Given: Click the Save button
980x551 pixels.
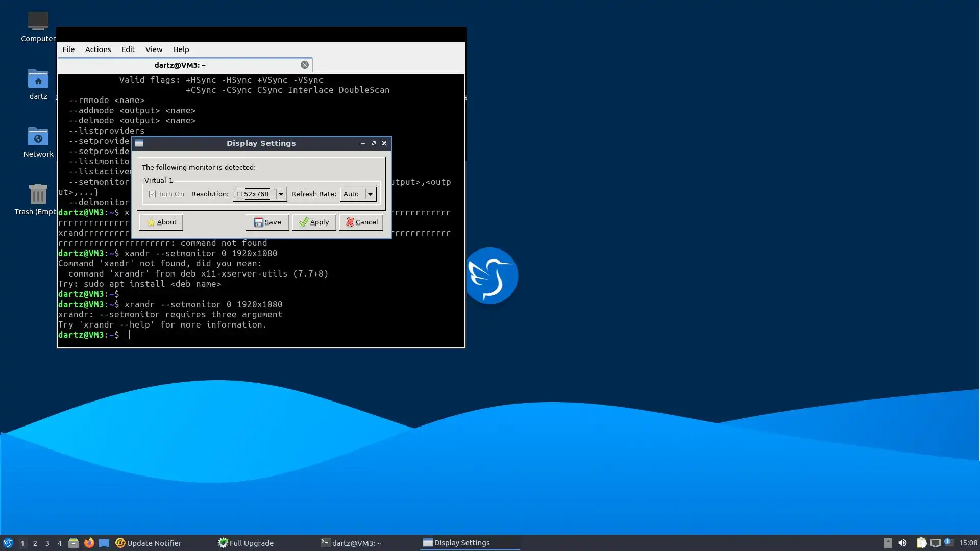Looking at the screenshot, I should tap(267, 222).
